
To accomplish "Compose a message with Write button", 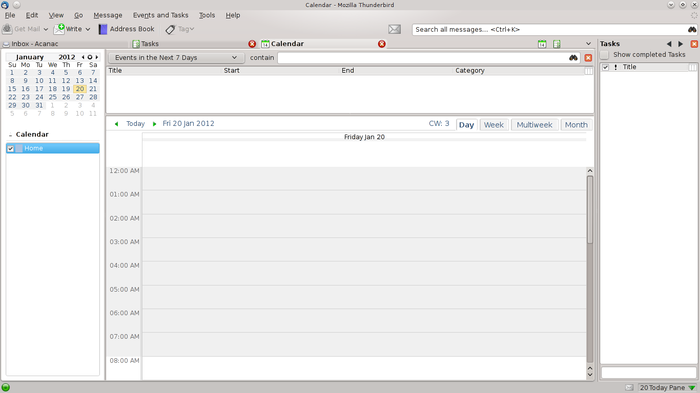I will [68, 29].
